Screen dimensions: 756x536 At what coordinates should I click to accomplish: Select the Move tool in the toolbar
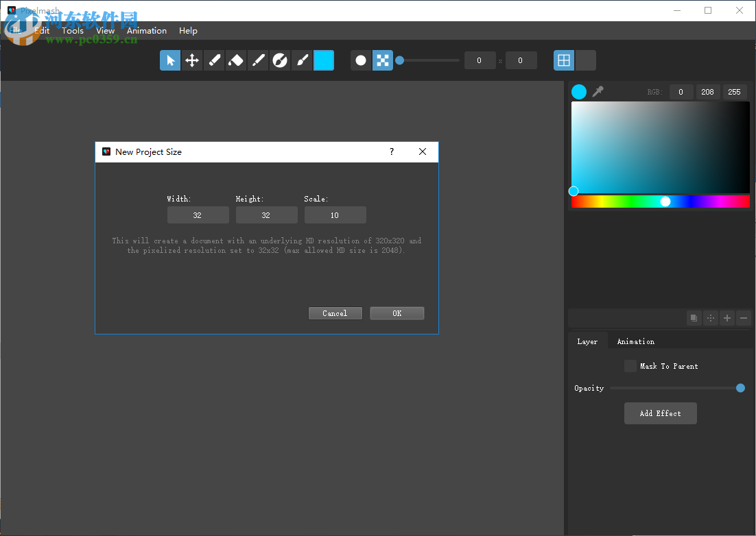pyautogui.click(x=192, y=60)
